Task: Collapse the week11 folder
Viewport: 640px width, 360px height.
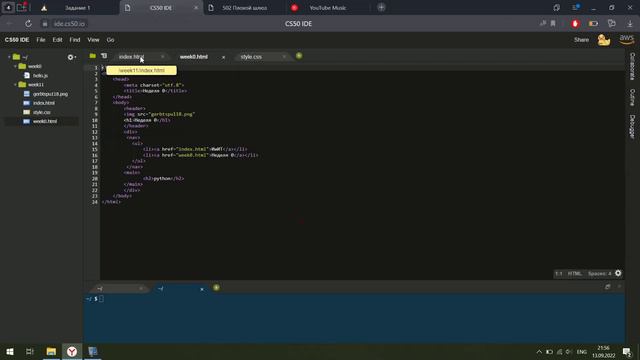Action: (x=16, y=84)
